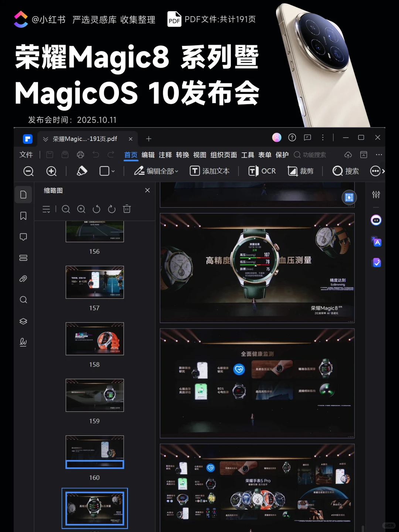The height and width of the screenshot is (532, 399).
Task: Open the 搜索 document search tool
Action: pos(345,171)
